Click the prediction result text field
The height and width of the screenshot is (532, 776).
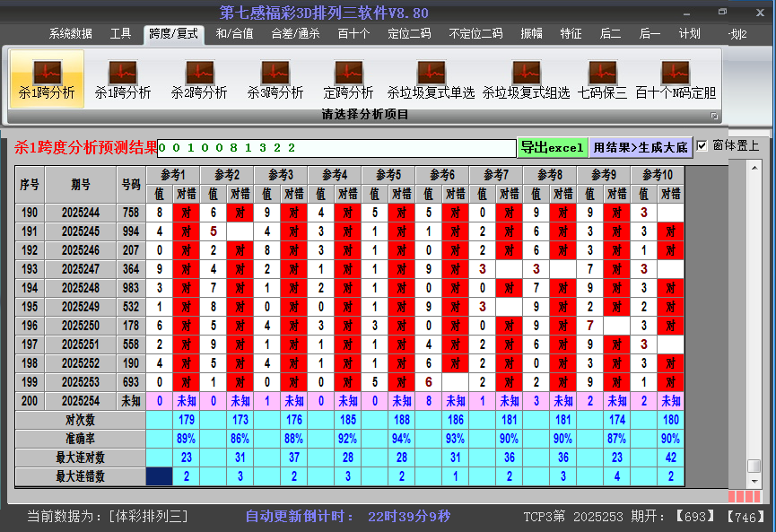(x=336, y=147)
